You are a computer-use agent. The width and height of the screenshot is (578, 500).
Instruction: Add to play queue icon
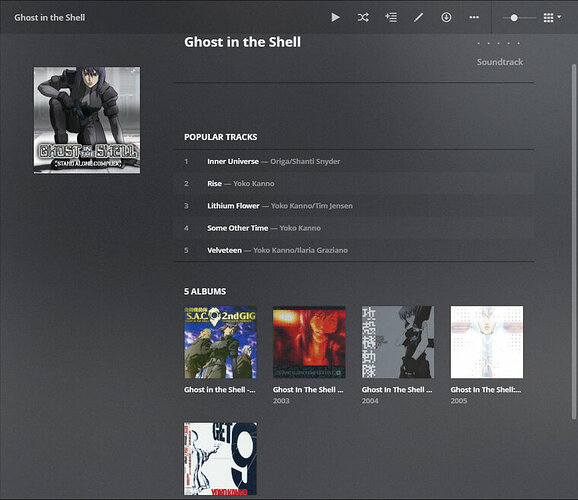[391, 17]
